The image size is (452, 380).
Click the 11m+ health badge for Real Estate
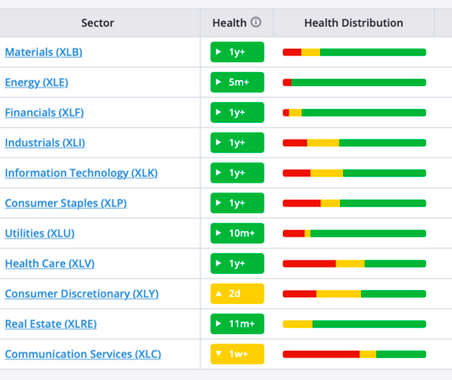(237, 324)
